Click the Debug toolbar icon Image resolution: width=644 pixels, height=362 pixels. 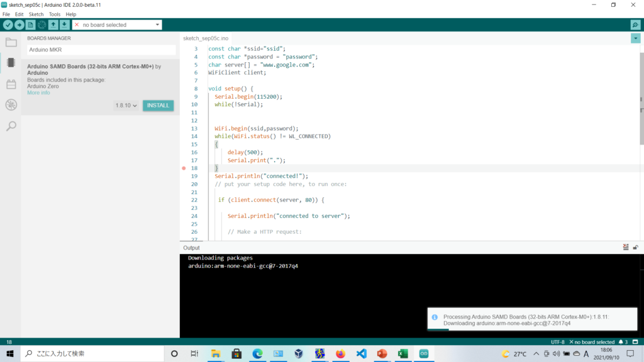(42, 25)
